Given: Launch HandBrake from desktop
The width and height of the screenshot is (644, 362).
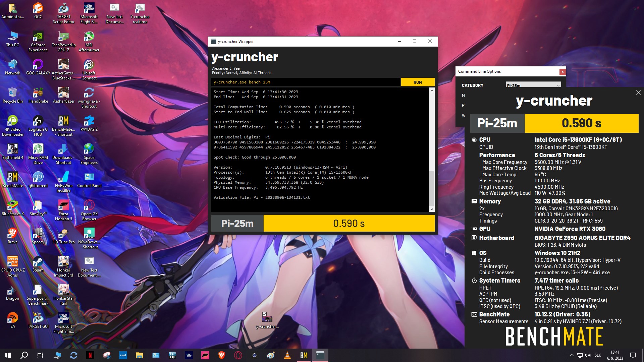Looking at the screenshot, I should (38, 95).
